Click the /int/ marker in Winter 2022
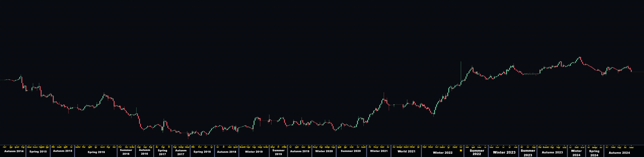This screenshot has width=644, height=157. (455, 147)
